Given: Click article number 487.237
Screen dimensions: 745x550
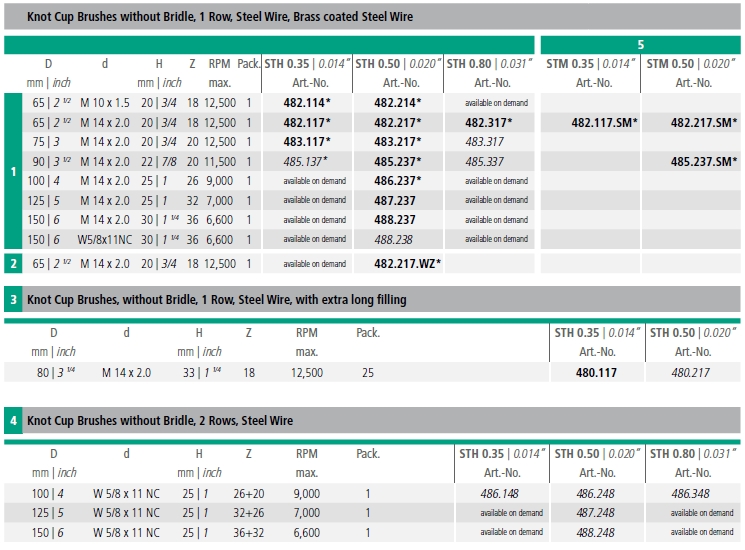Looking at the screenshot, I should (395, 200).
